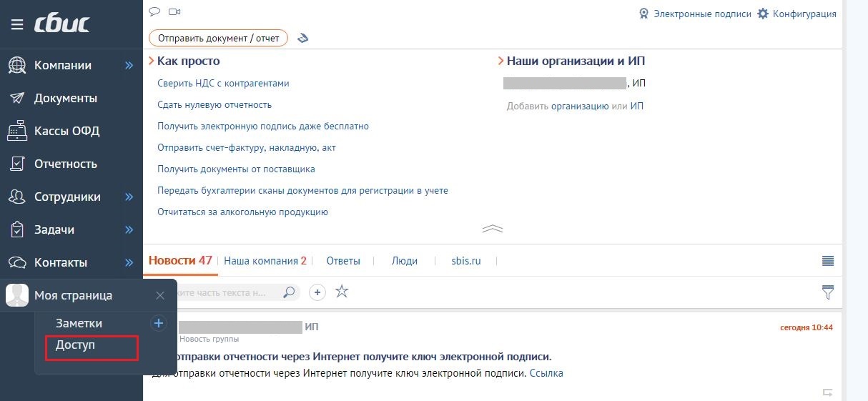
Task: Click the star favorites icon
Action: tap(342, 292)
